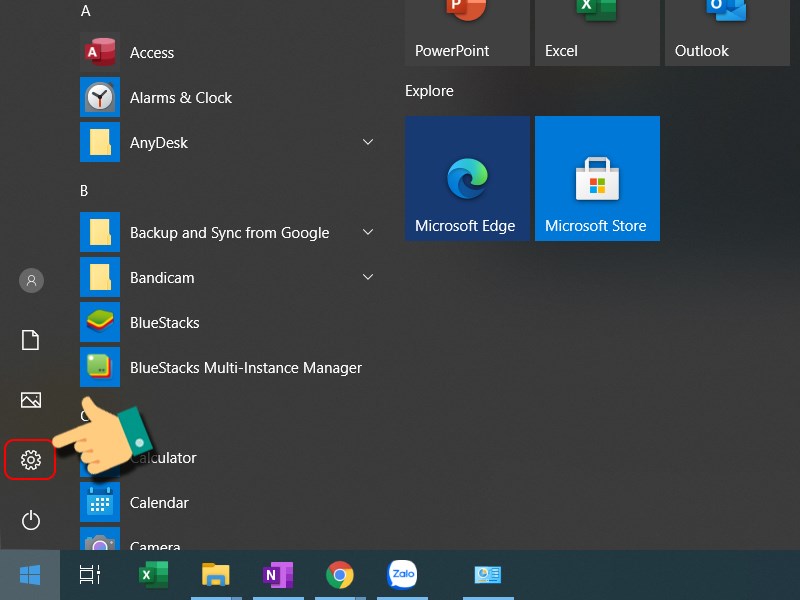The height and width of the screenshot is (600, 800).
Task: Click the Calendar text label
Action: (159, 503)
